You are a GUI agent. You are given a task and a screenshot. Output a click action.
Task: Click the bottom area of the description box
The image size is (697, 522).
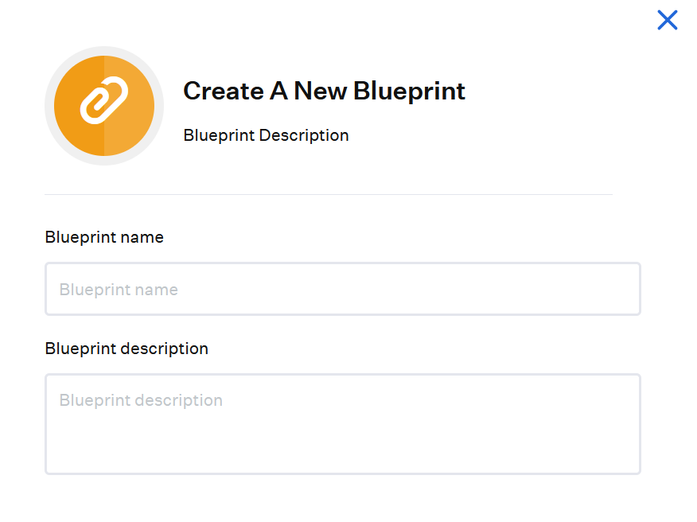342,458
